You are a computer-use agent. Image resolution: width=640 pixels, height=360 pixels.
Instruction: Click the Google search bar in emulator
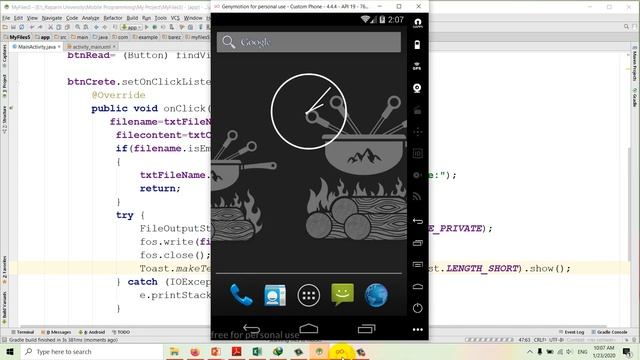pos(309,42)
